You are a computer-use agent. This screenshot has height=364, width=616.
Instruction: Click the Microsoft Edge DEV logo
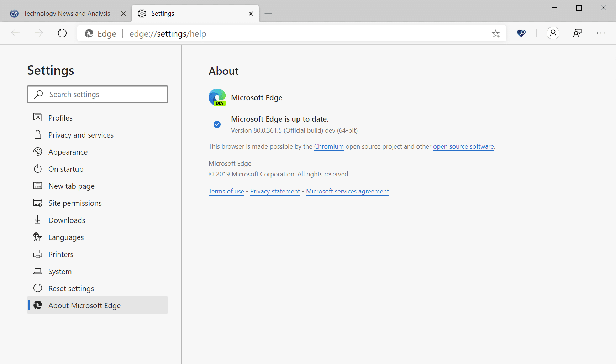click(217, 97)
